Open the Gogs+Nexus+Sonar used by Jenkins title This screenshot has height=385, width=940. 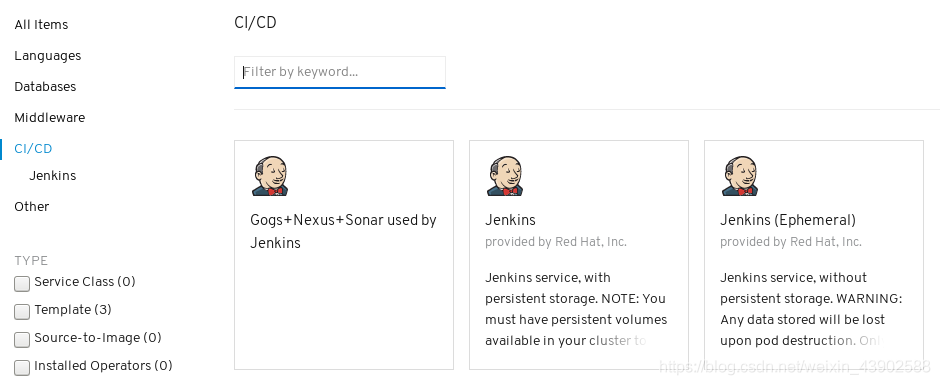[344, 231]
